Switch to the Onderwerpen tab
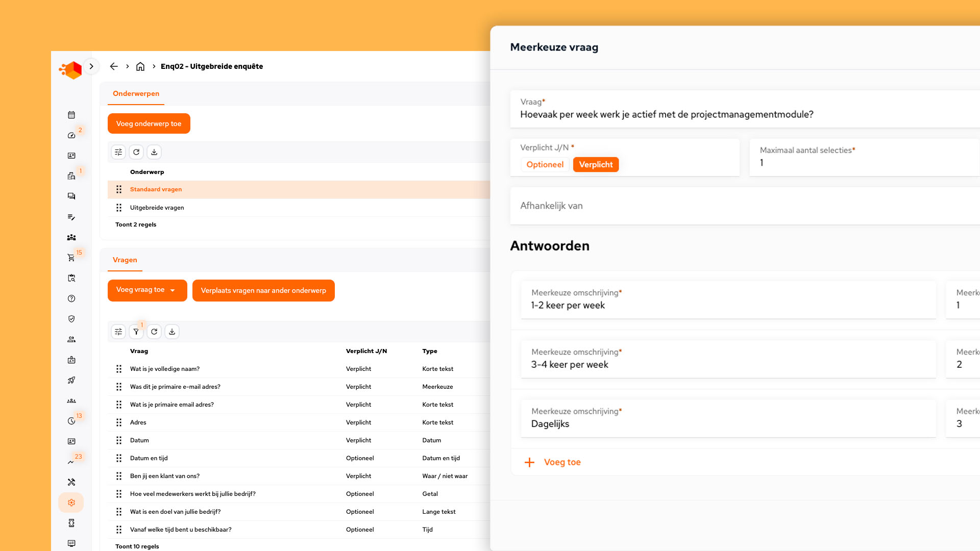 136,94
